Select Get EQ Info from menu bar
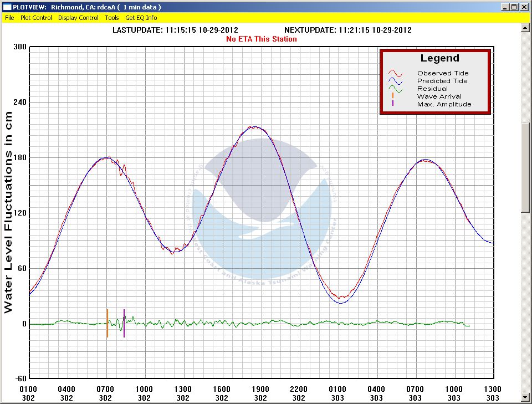The image size is (532, 404). click(141, 18)
